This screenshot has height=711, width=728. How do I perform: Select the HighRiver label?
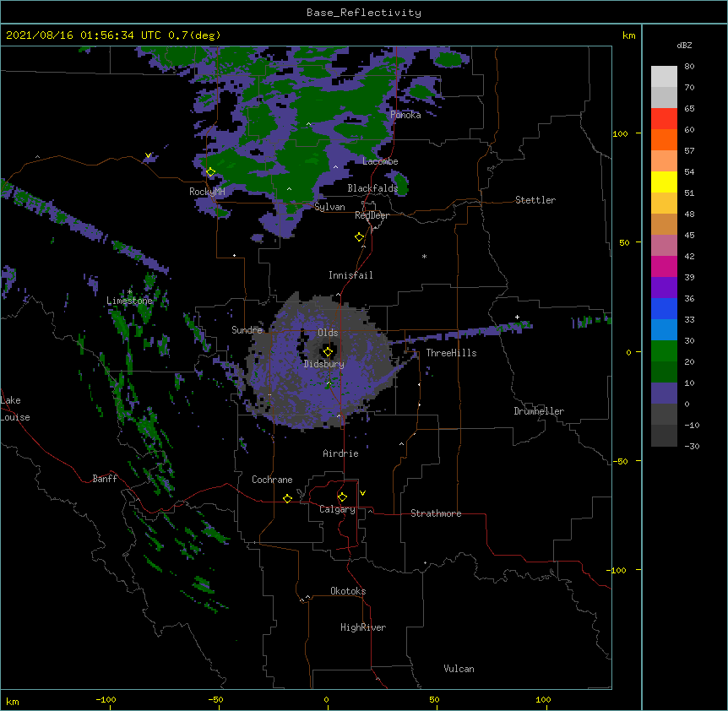click(x=363, y=627)
